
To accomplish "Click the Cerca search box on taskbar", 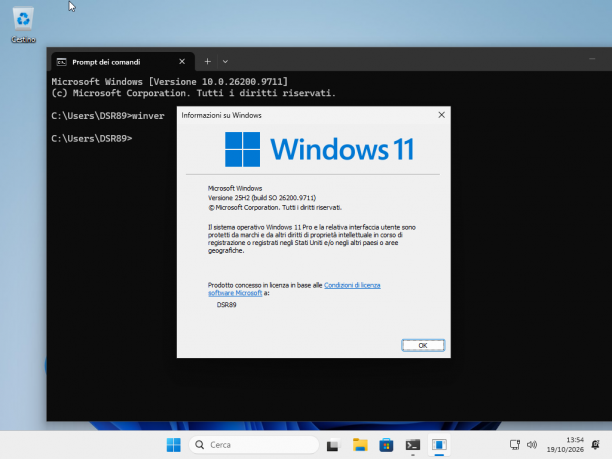I will pyautogui.click(x=254, y=445).
